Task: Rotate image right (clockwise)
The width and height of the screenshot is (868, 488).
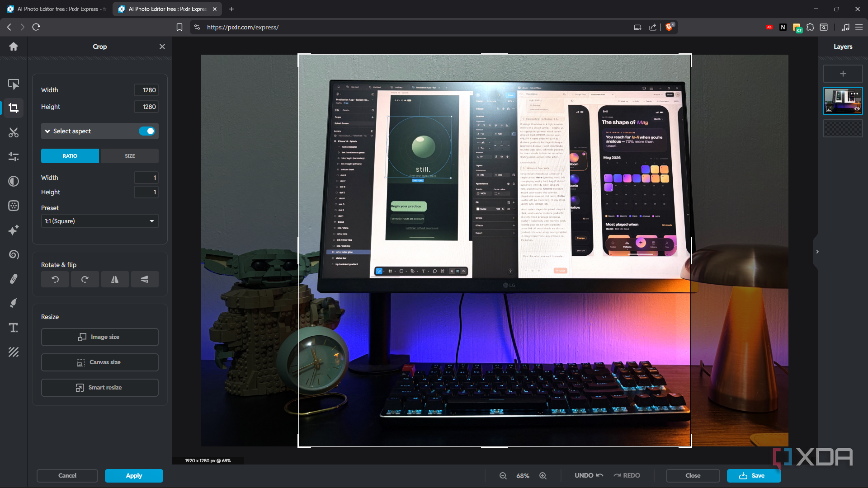Action: [85, 279]
